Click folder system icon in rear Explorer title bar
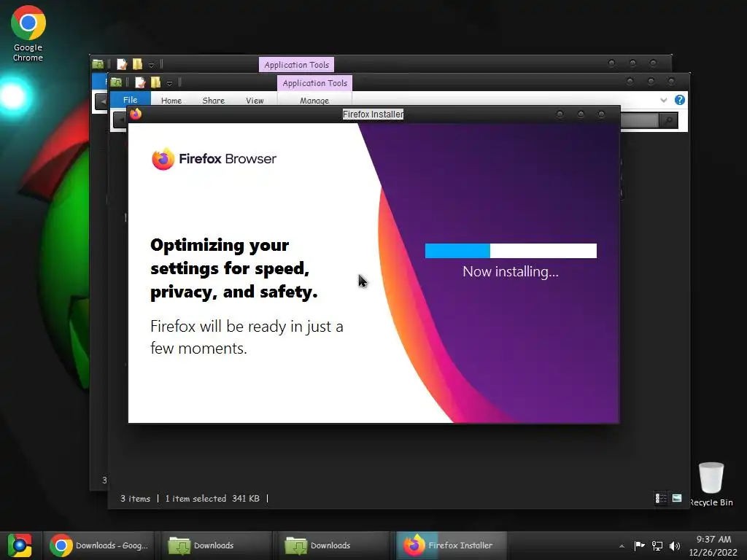Viewport: 747px width, 560px height. [98, 64]
